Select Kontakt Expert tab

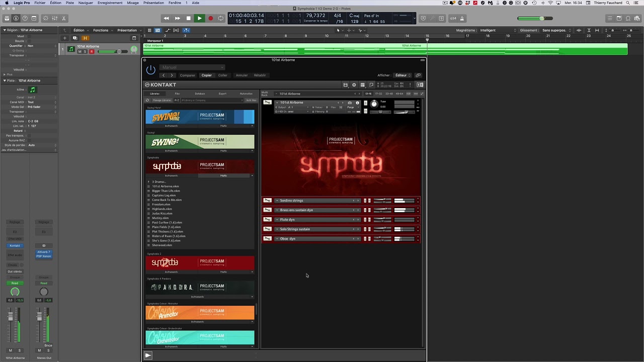point(222,94)
